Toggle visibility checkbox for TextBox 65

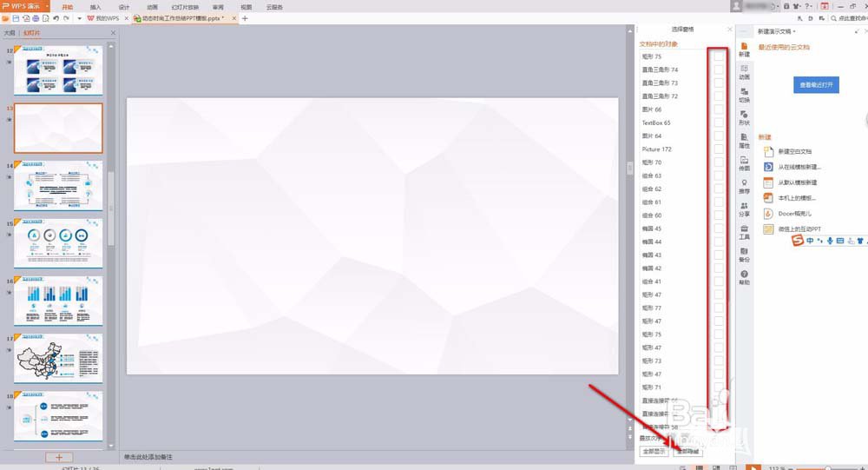click(718, 122)
